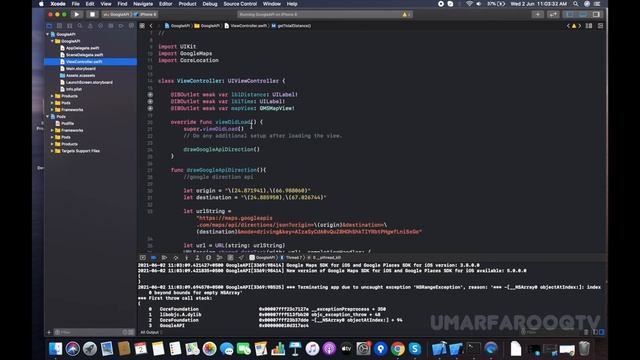Open Finder from the Dock
Image resolution: width=640 pixels, height=360 pixels.
56,349
